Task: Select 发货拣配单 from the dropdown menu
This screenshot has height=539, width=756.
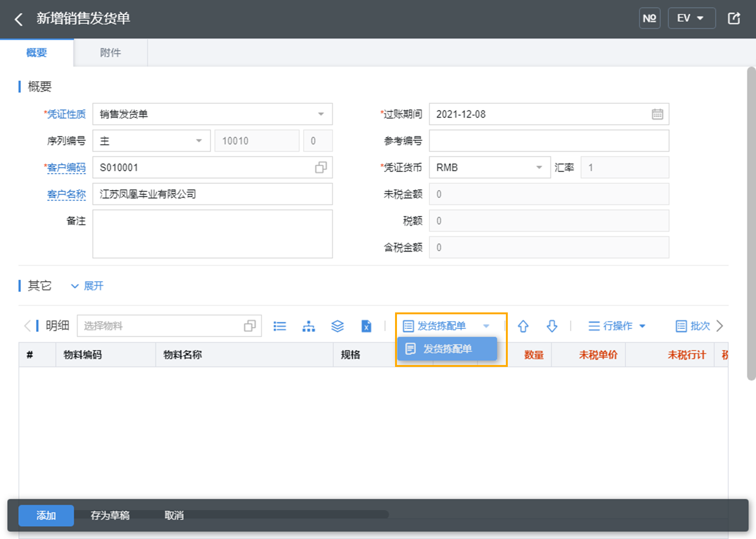Action: [x=447, y=349]
